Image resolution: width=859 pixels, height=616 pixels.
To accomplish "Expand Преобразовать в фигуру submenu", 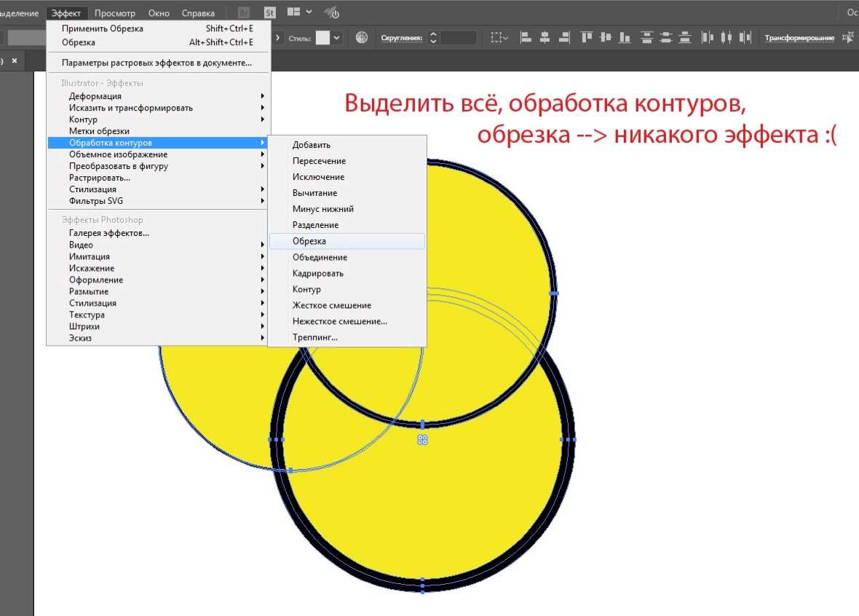I will coord(158,165).
